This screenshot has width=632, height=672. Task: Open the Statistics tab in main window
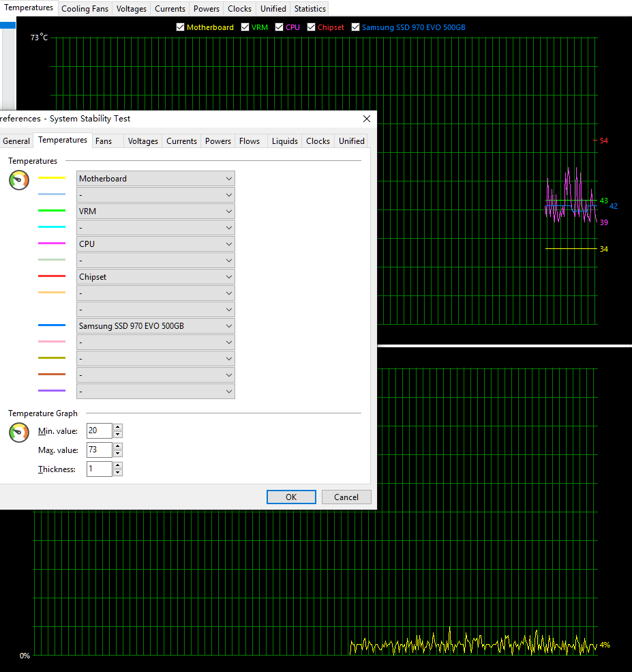coord(310,9)
